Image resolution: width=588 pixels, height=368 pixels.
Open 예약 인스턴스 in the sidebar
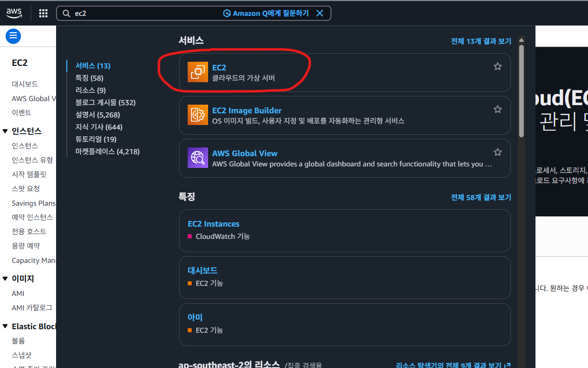pos(32,217)
